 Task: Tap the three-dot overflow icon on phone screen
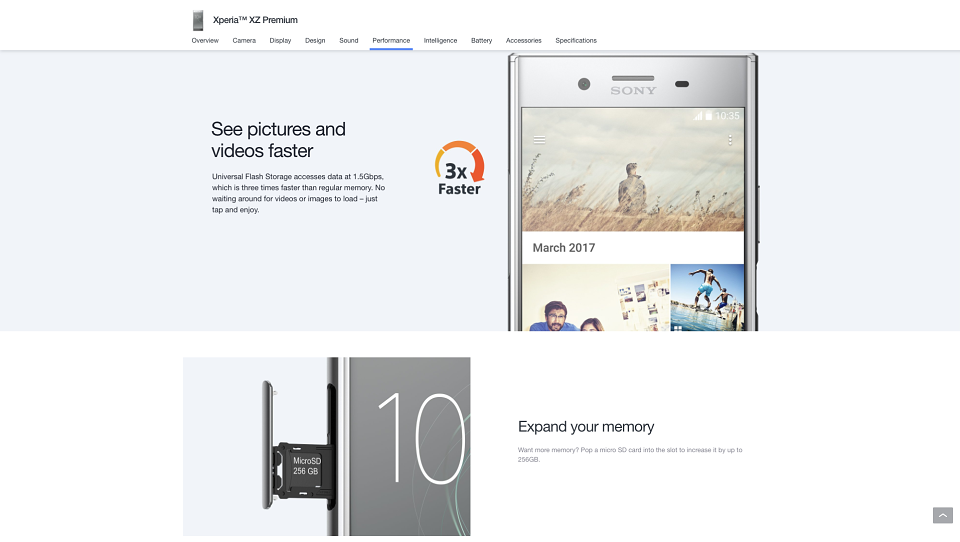[x=730, y=140]
